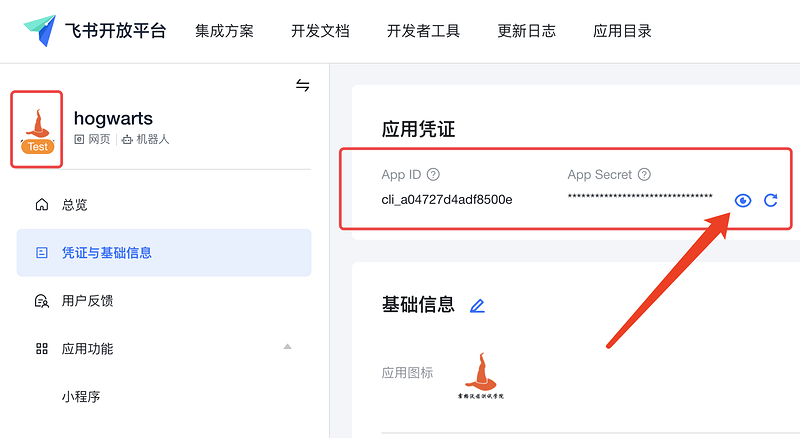Click help icon next to App Secret

coord(644,175)
